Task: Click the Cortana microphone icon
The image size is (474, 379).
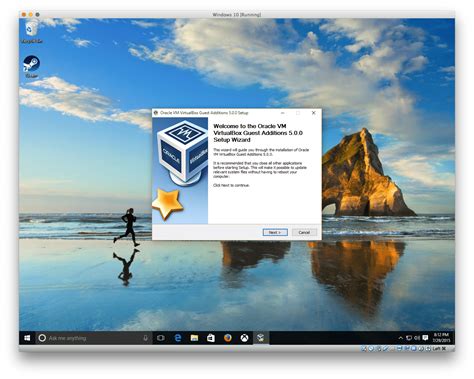Action: click(145, 338)
